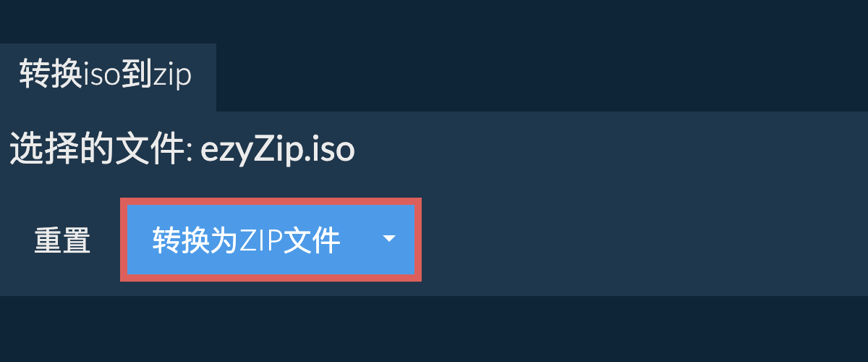Open the 转换iso到zip tab

coord(106,76)
